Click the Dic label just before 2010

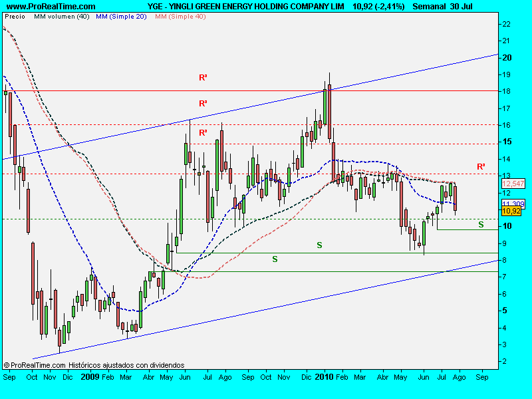coord(307,377)
